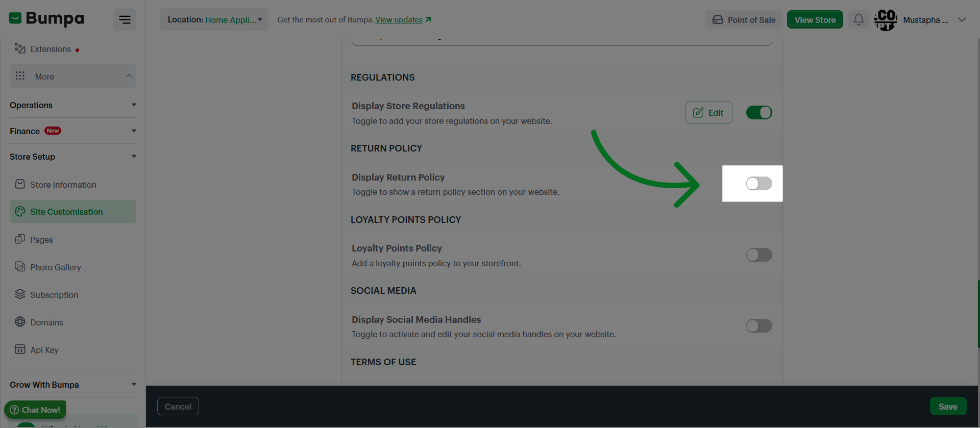The image size is (980, 428).
Task: Go to Pages menu item
Action: (73, 240)
